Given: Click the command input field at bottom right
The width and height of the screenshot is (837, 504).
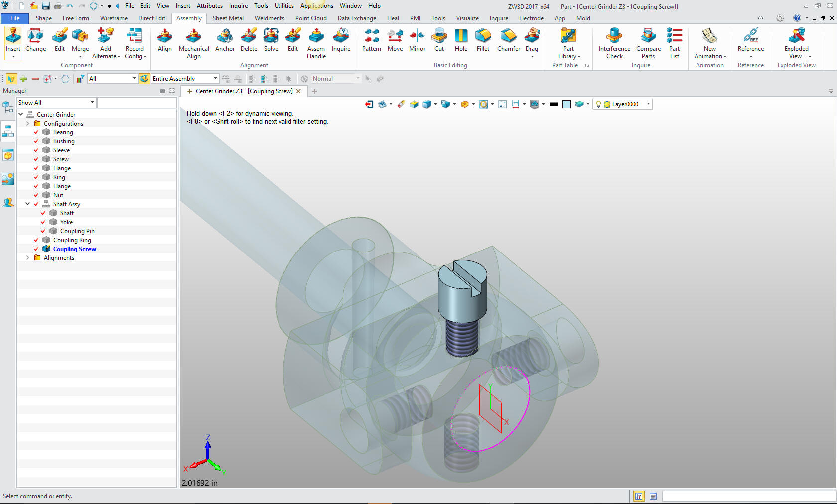Looking at the screenshot, I should pos(749,496).
